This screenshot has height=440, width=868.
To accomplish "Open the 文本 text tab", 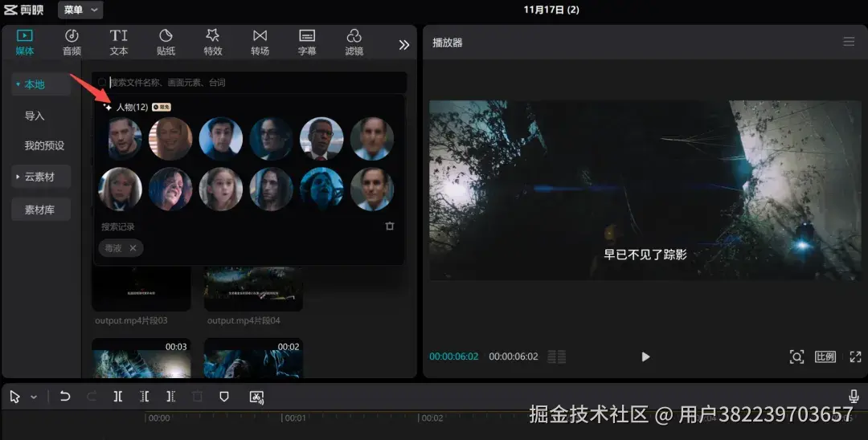I will point(118,43).
